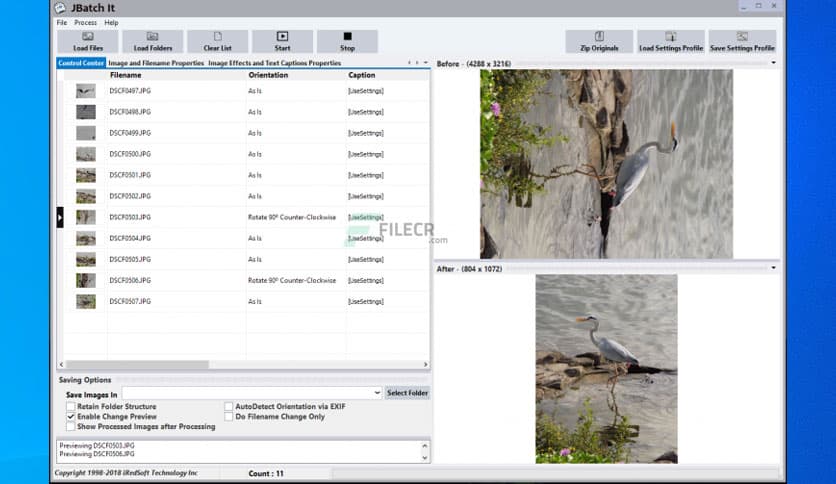Viewport: 836px width, 484px height.
Task: Click the file list scroll-right arrow
Action: click(425, 365)
